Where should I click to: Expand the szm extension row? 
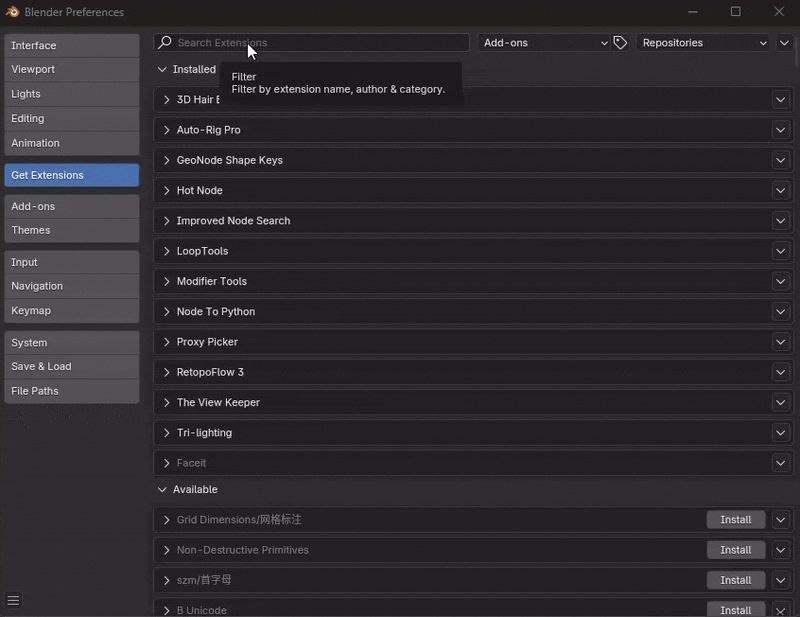[x=166, y=580]
